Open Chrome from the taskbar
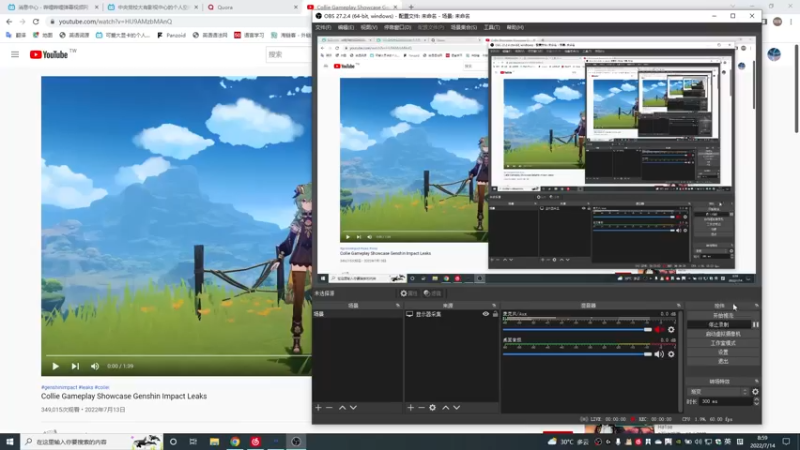This screenshot has width=800, height=450. tap(235, 442)
